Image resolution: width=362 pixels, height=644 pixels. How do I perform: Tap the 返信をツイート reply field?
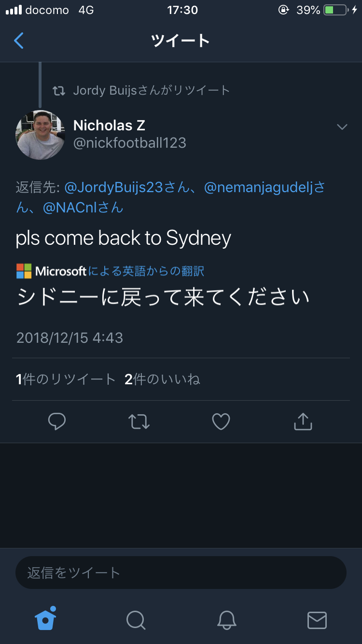tap(181, 573)
